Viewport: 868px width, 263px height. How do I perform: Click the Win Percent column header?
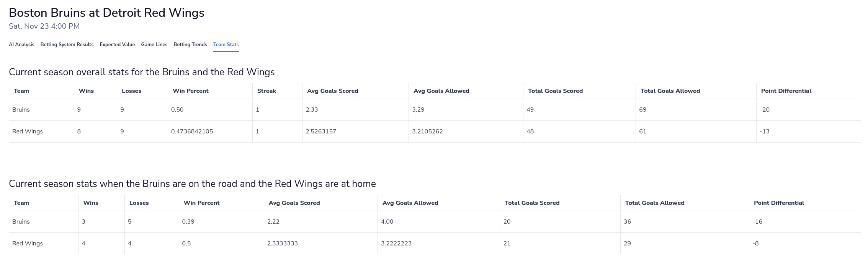coord(191,91)
